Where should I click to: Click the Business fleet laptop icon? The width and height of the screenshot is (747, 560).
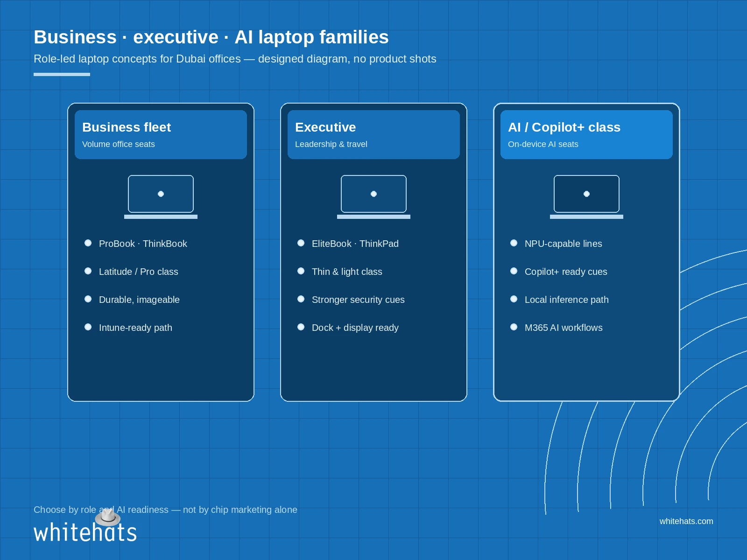click(x=161, y=197)
